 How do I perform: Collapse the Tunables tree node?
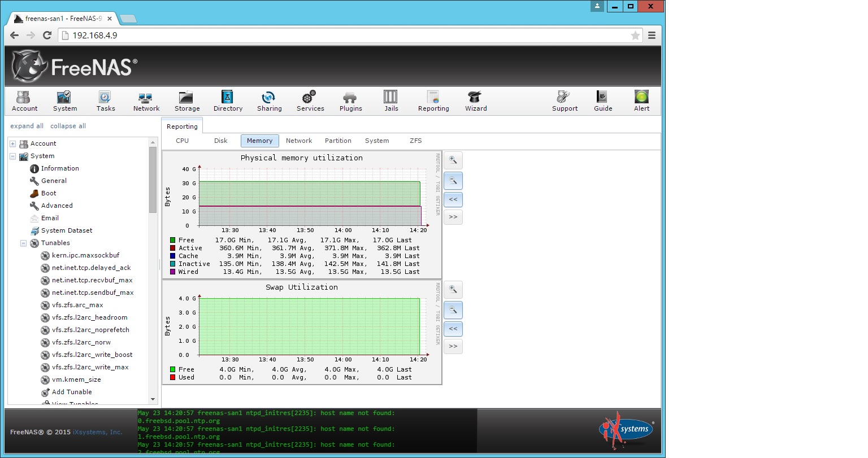point(24,243)
